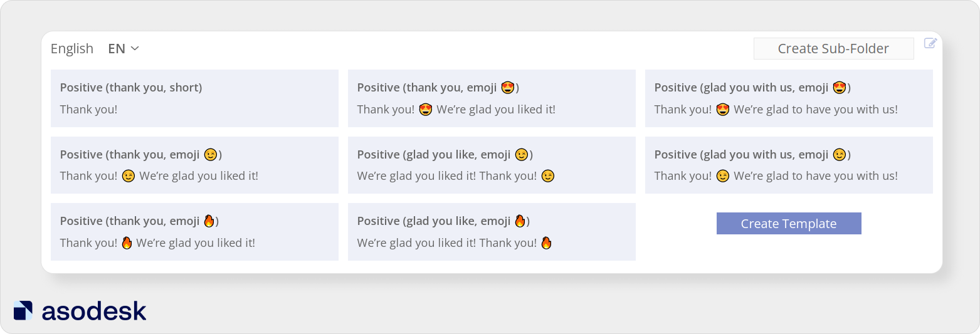This screenshot has width=980, height=334.
Task: Select 'glad you with us' wink template
Action: 789,165
